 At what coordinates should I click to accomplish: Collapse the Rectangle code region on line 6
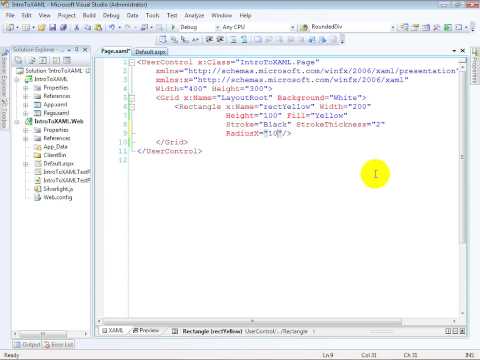(x=132, y=107)
